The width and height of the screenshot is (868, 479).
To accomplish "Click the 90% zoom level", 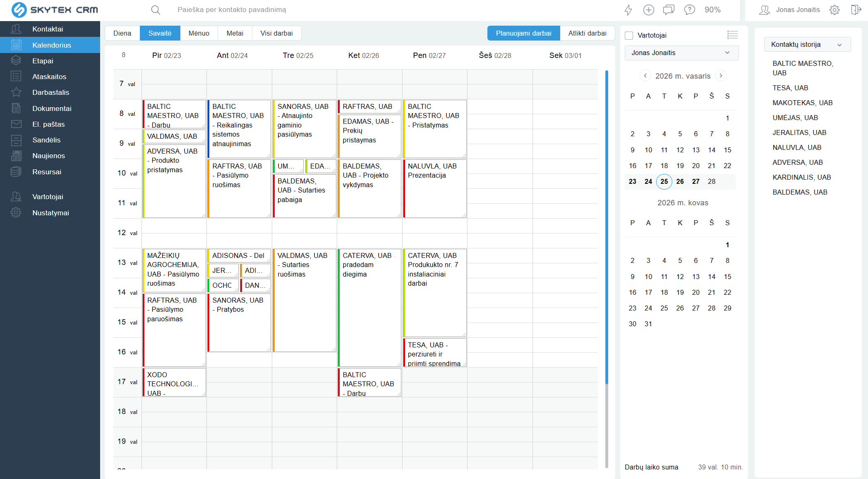I will [712, 10].
